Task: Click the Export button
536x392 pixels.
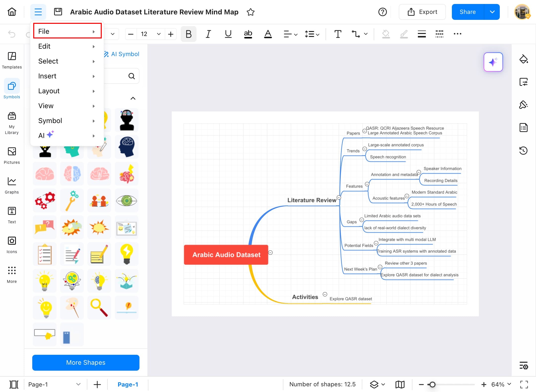Action: click(422, 12)
